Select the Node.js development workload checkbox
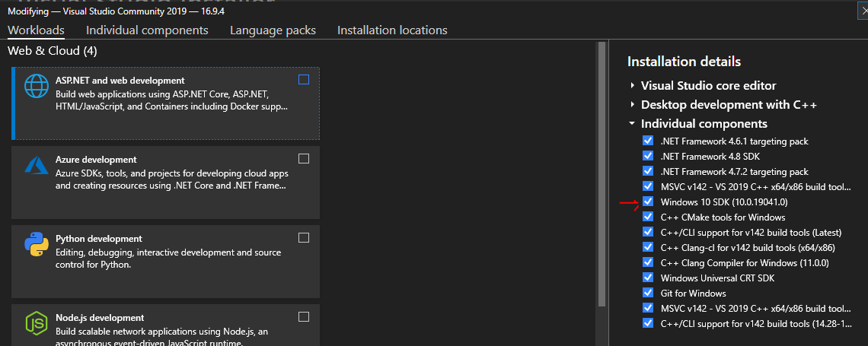Screen dimensions: 868x346 tap(304, 317)
